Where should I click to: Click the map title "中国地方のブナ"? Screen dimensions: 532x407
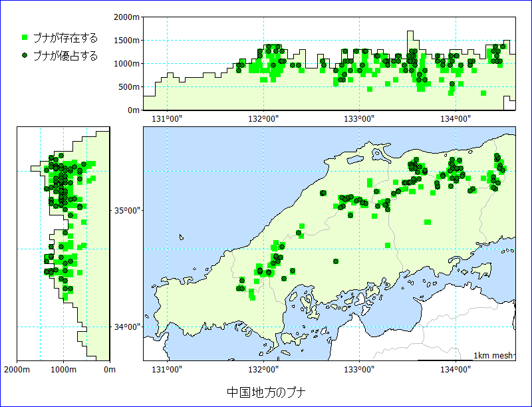click(266, 391)
